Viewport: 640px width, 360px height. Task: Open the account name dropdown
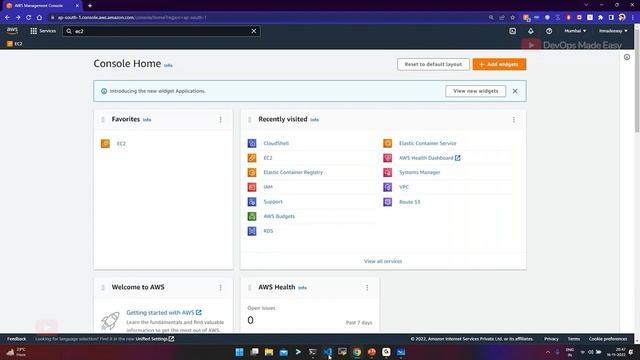tap(613, 31)
